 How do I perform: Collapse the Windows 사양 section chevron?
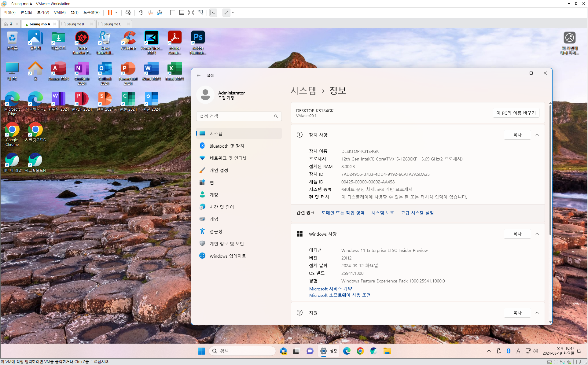tap(537, 234)
